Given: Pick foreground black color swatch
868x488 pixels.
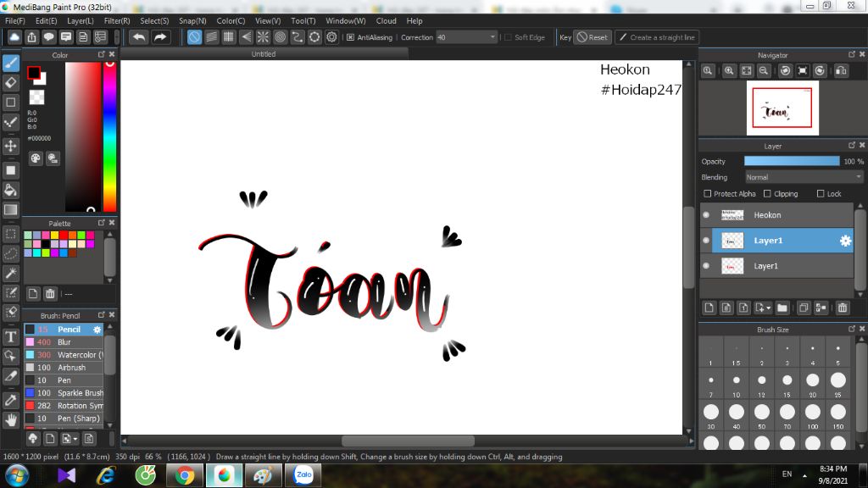Looking at the screenshot, I should tap(34, 73).
